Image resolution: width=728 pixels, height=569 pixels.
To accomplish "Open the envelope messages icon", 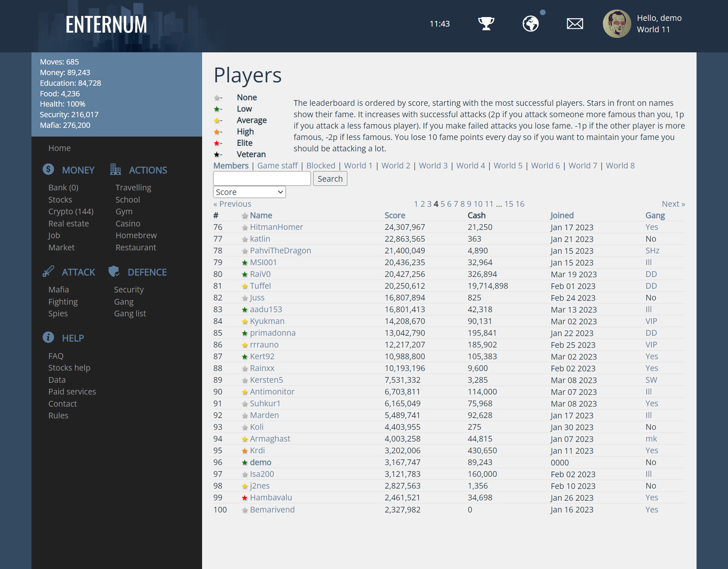I will pos(575,24).
